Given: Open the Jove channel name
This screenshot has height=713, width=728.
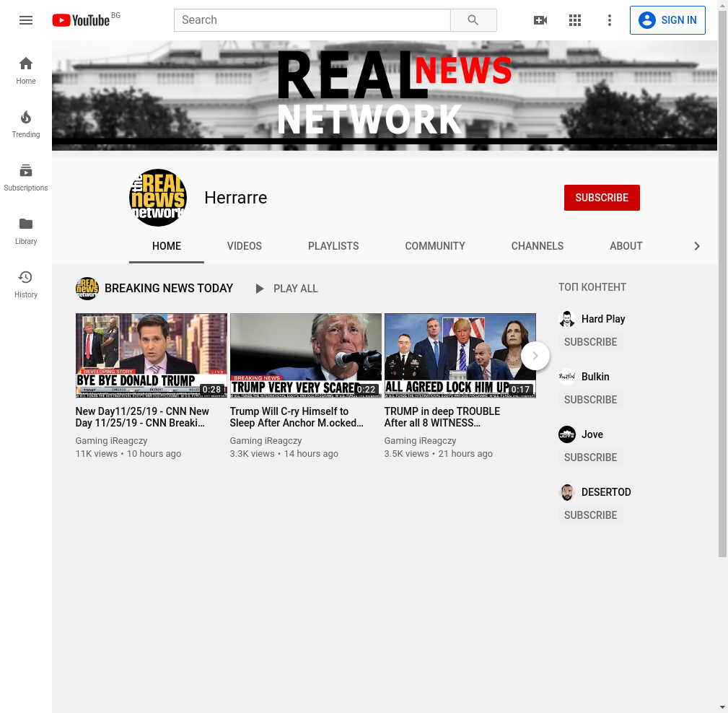Looking at the screenshot, I should tap(592, 434).
